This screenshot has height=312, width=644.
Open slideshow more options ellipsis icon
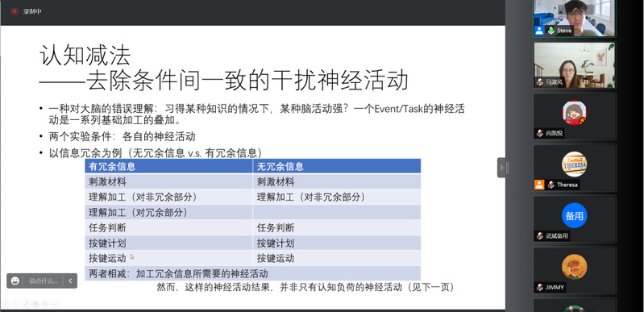(x=56, y=304)
